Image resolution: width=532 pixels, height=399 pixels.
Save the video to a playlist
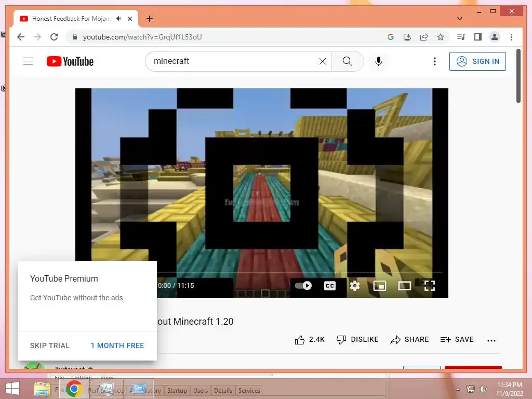click(457, 340)
